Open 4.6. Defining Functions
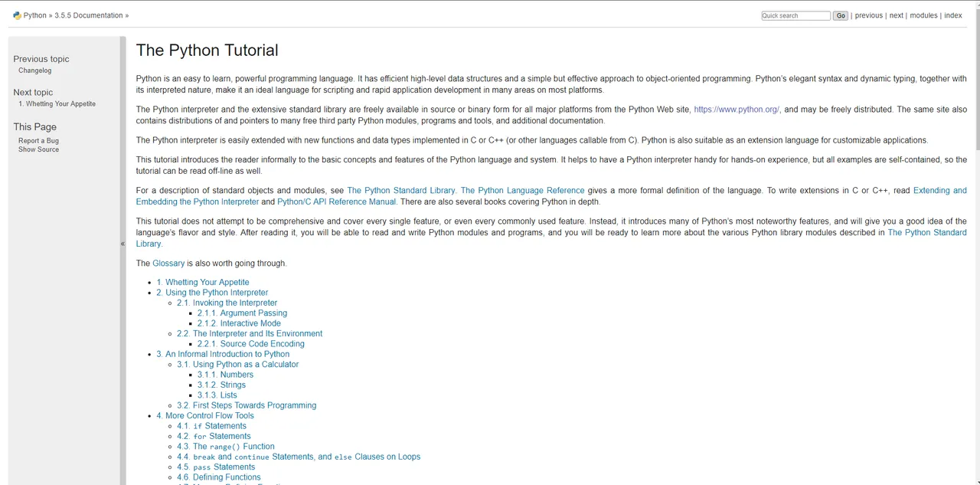 [219, 477]
